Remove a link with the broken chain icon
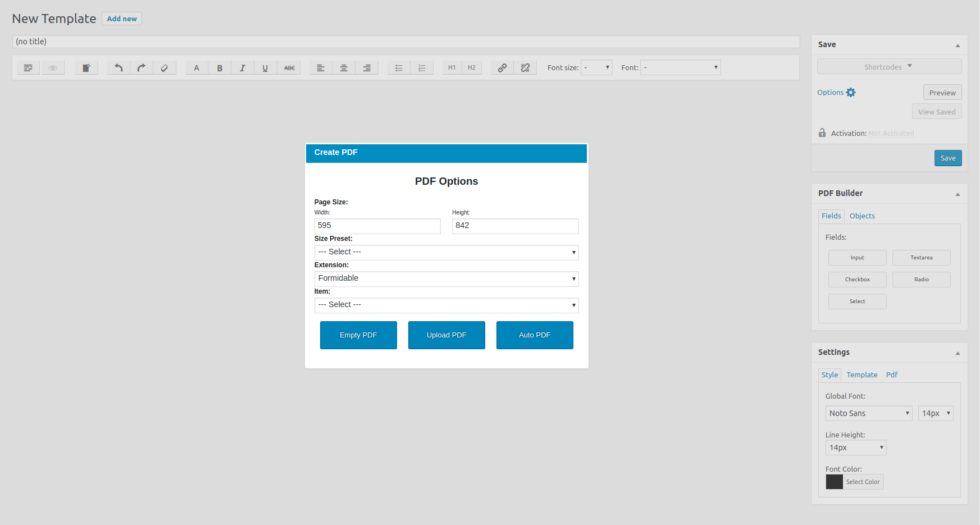Image resolution: width=980 pixels, height=525 pixels. coord(525,67)
